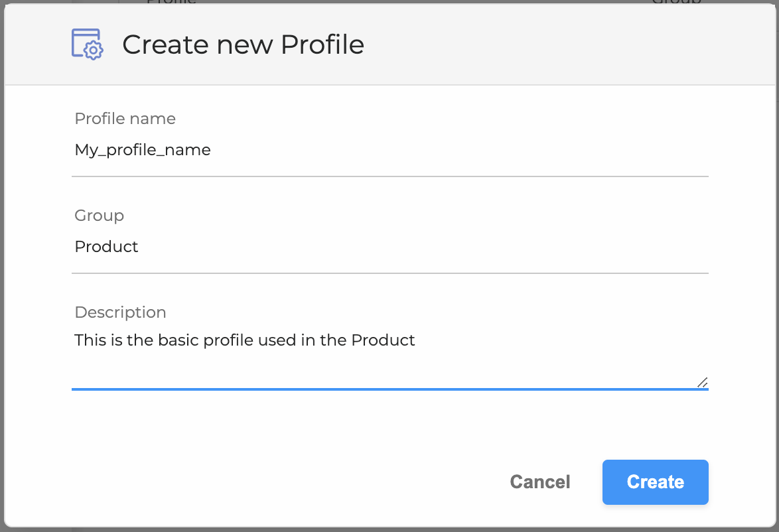Click the basic profile description sentence
779x532 pixels.
pyautogui.click(x=244, y=340)
